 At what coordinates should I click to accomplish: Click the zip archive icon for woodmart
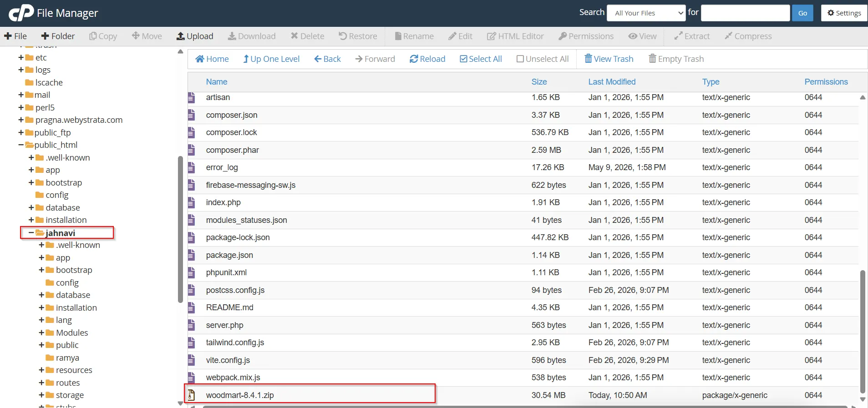pyautogui.click(x=192, y=395)
